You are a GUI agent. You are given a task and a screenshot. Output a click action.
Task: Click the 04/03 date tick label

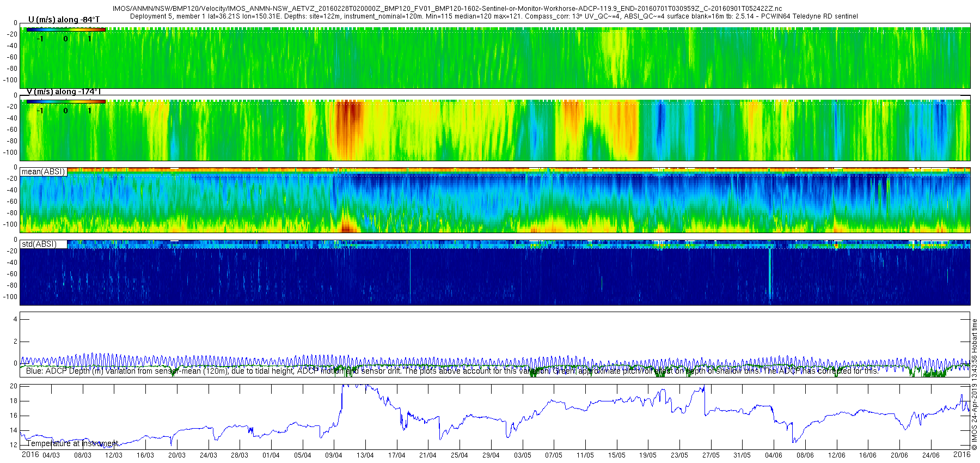[x=51, y=455]
